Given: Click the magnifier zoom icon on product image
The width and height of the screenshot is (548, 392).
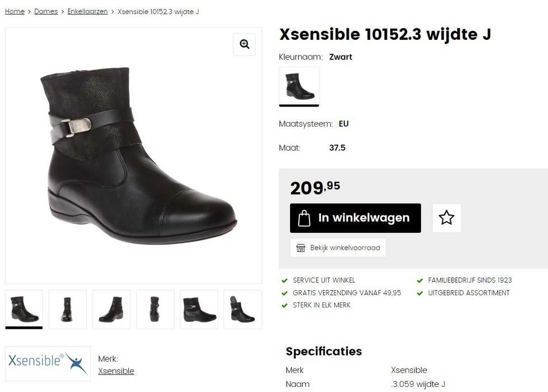Looking at the screenshot, I should pyautogui.click(x=244, y=44).
